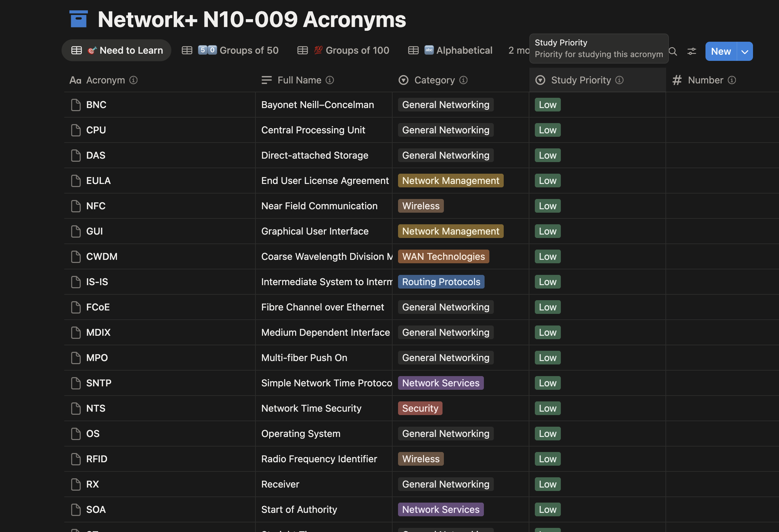Switch to the Groups of 100 view tab
The width and height of the screenshot is (779, 532).
343,50
